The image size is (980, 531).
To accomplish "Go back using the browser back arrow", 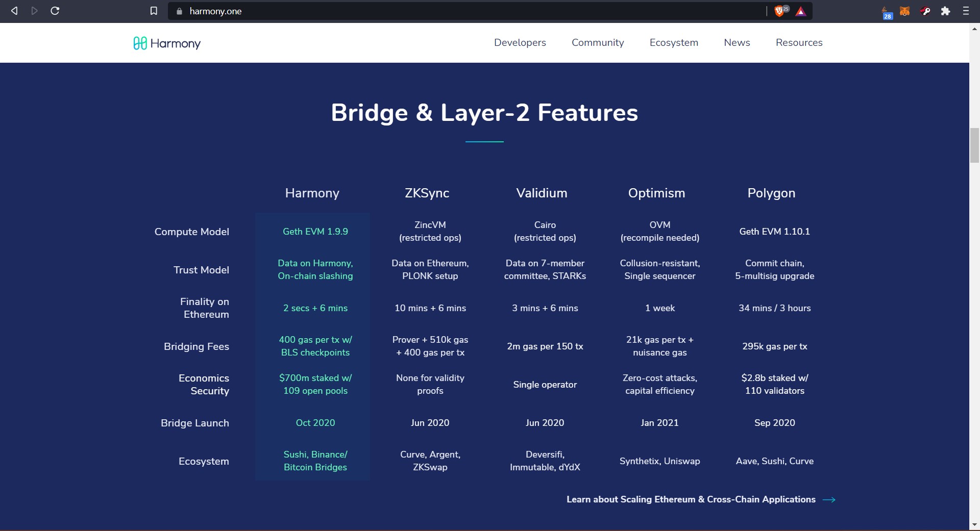I will pyautogui.click(x=14, y=11).
